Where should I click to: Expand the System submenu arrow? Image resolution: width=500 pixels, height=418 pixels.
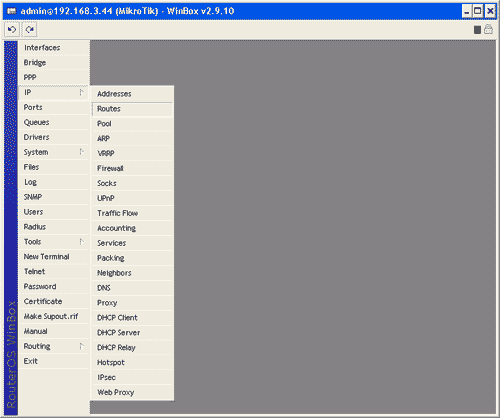(x=82, y=152)
